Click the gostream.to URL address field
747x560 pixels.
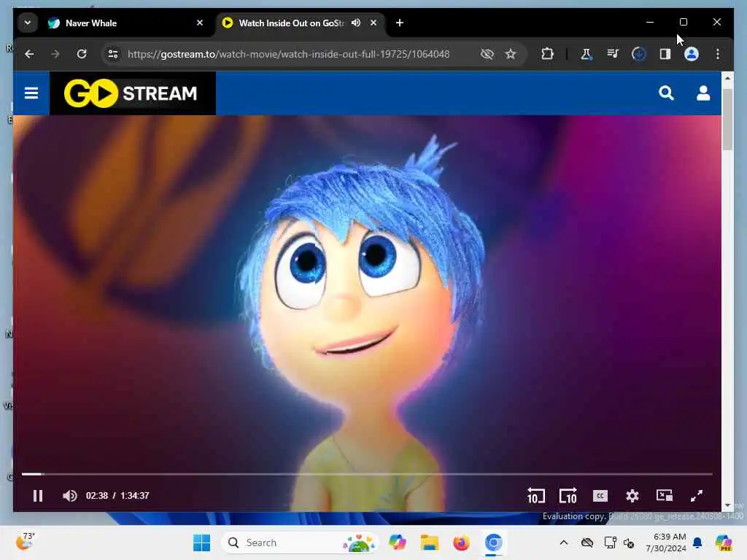288,54
